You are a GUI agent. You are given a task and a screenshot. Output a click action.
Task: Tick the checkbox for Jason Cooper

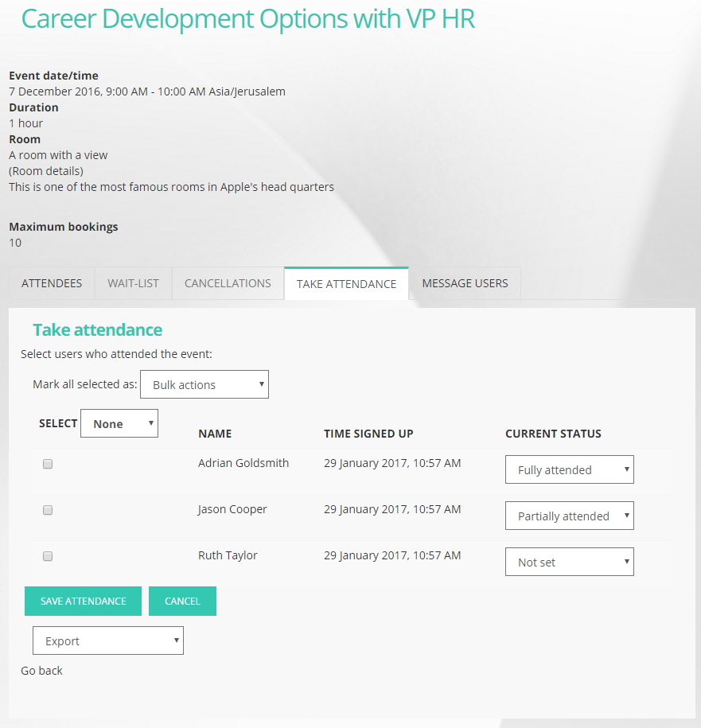click(48, 510)
